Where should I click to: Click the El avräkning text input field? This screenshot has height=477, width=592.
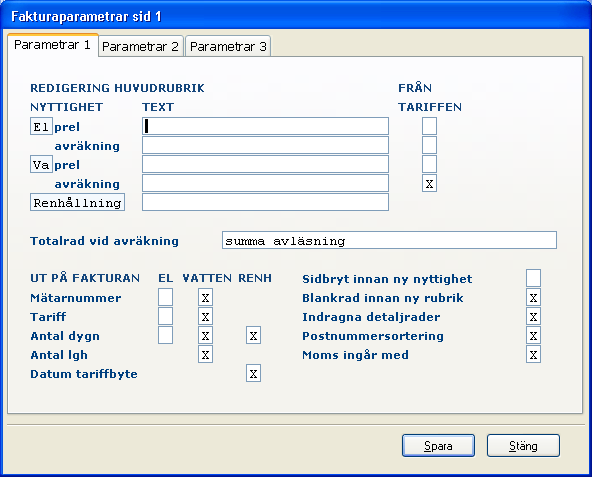click(x=265, y=145)
